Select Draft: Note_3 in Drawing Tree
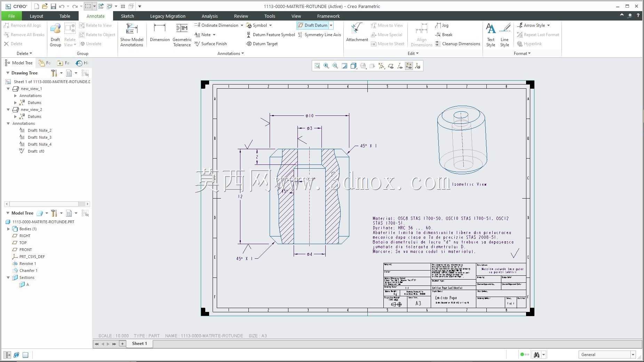Image resolution: width=644 pixels, height=362 pixels. point(35,137)
